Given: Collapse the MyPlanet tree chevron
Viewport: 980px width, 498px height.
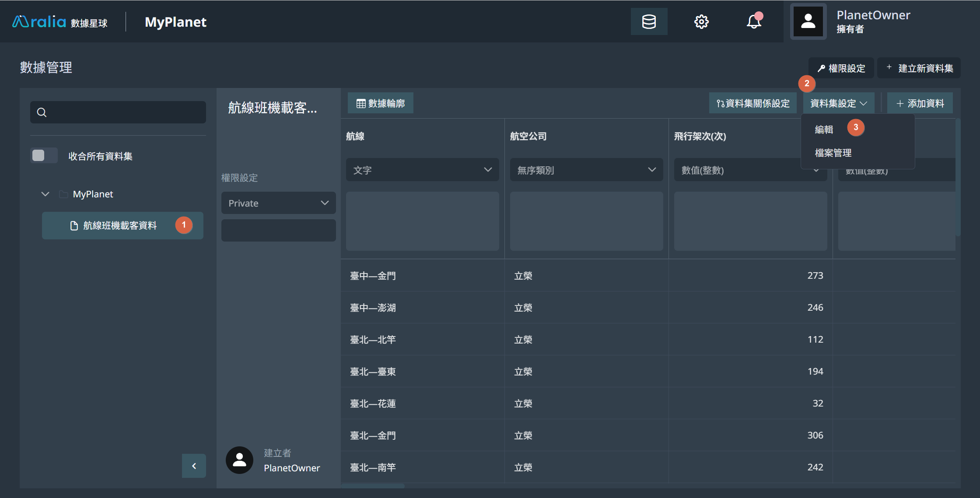Looking at the screenshot, I should click(45, 194).
